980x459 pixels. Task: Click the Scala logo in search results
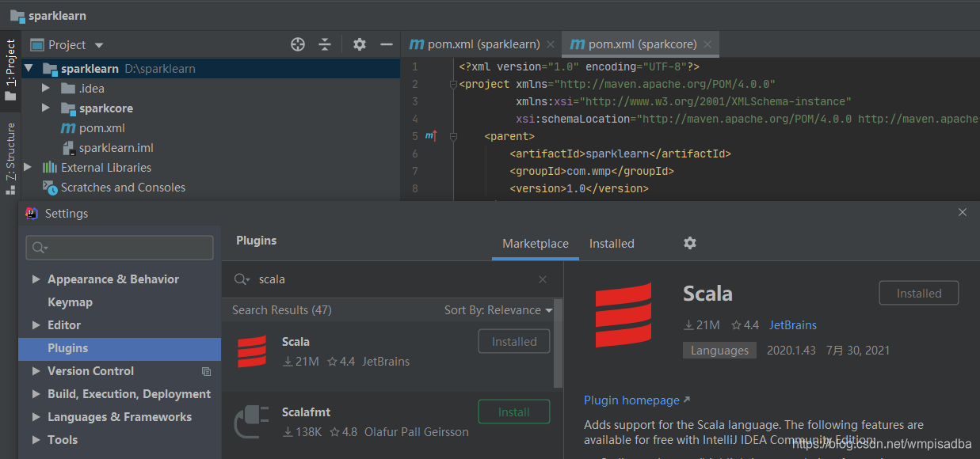[x=252, y=351]
